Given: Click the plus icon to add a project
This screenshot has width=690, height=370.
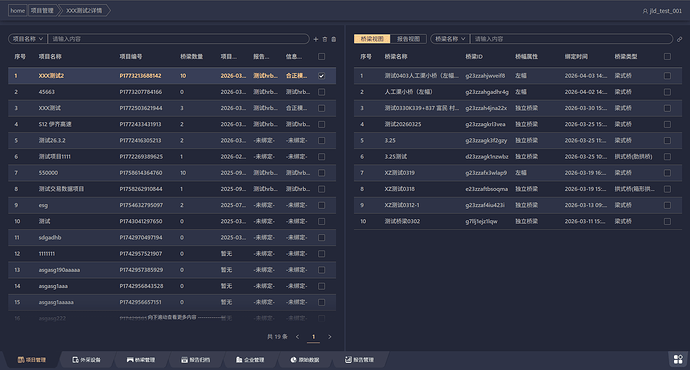Looking at the screenshot, I should pyautogui.click(x=316, y=39).
